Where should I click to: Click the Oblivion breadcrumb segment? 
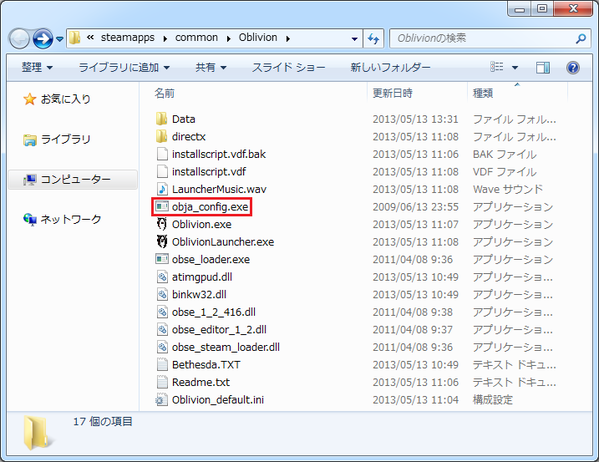258,37
